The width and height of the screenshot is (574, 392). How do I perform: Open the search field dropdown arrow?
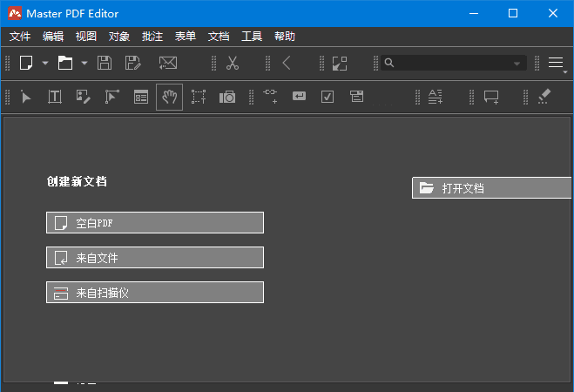tap(517, 64)
